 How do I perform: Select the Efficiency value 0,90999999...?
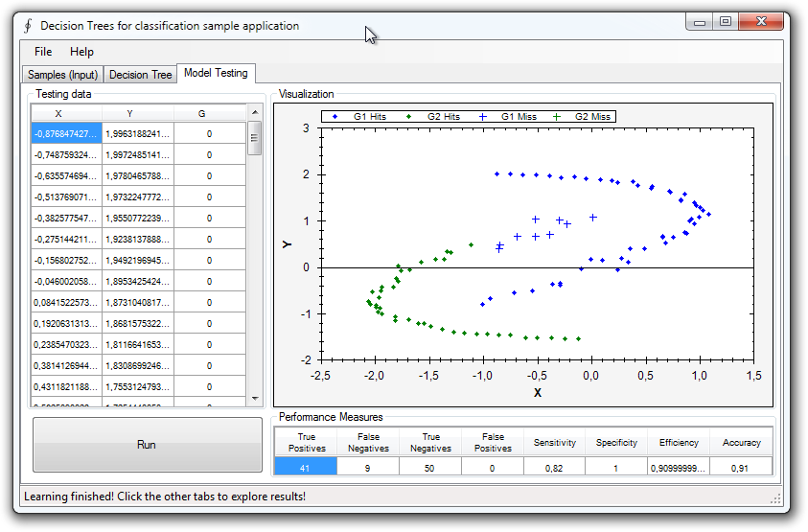pyautogui.click(x=679, y=468)
